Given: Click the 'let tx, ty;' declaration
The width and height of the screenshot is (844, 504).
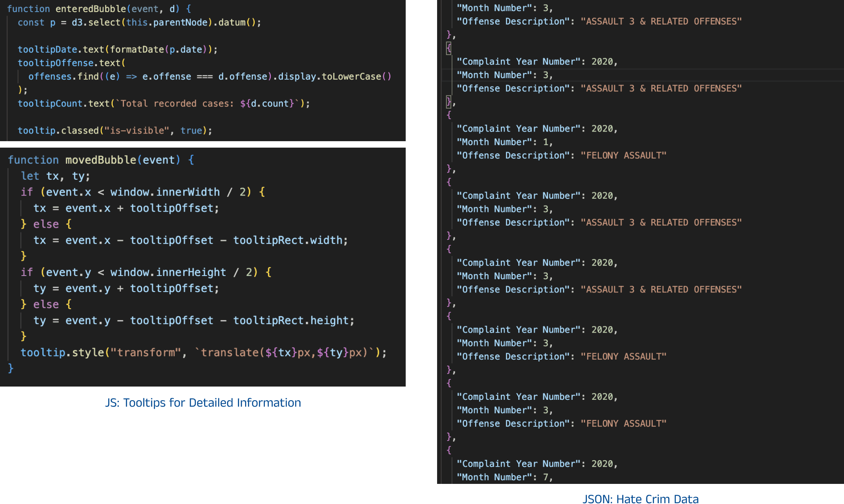Looking at the screenshot, I should 55,176.
